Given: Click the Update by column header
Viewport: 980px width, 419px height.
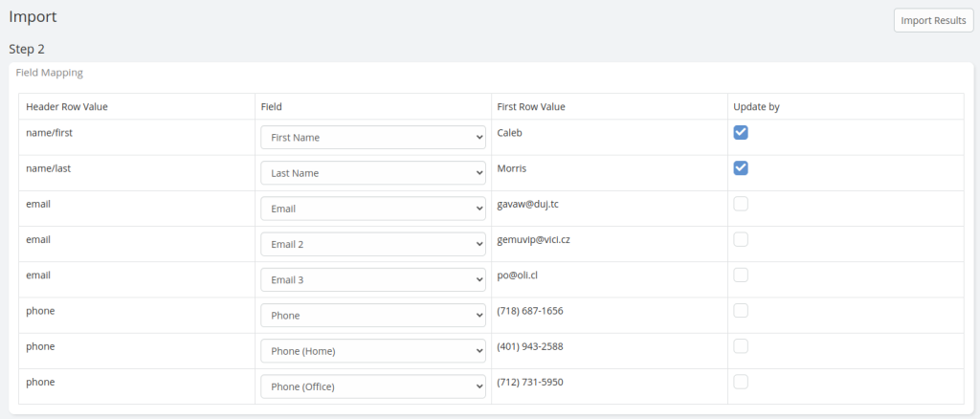Looking at the screenshot, I should click(756, 107).
